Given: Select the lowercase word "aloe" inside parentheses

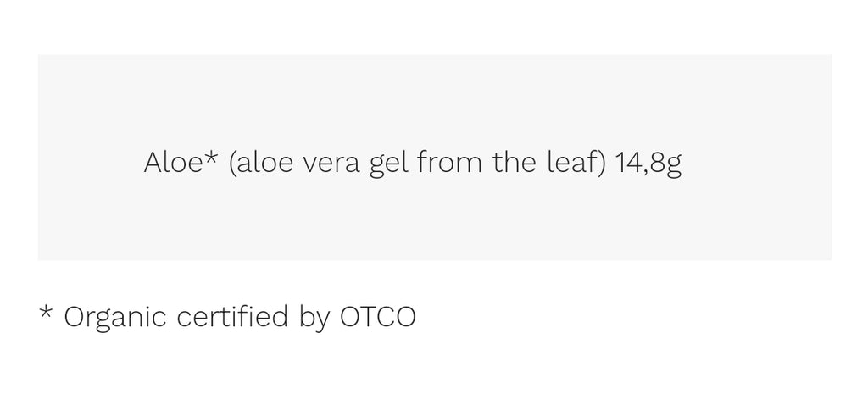Looking at the screenshot, I should (265, 164).
